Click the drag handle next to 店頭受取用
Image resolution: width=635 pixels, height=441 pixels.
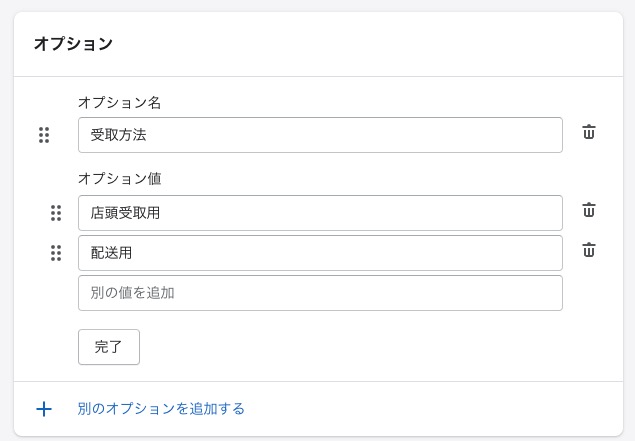point(56,213)
